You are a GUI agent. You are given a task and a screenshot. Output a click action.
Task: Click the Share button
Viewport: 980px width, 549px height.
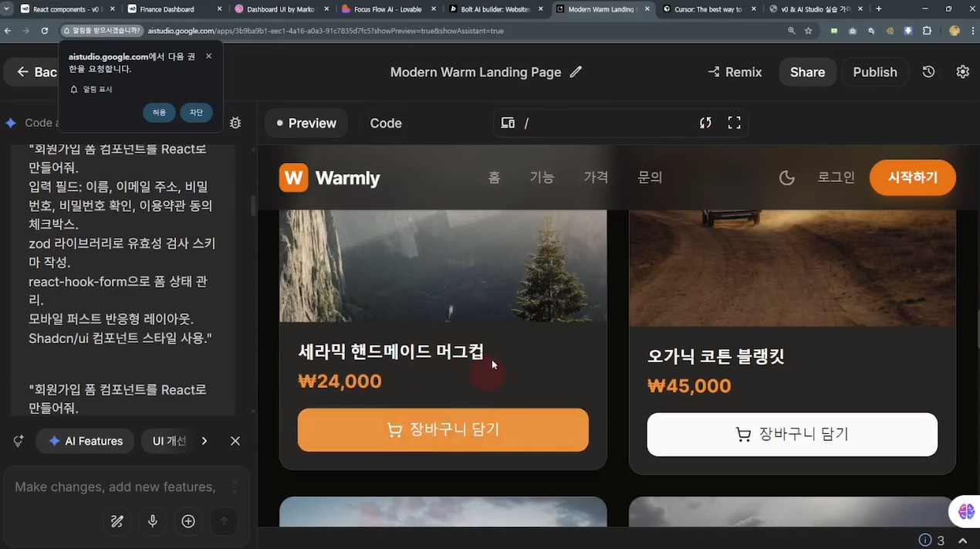(807, 72)
